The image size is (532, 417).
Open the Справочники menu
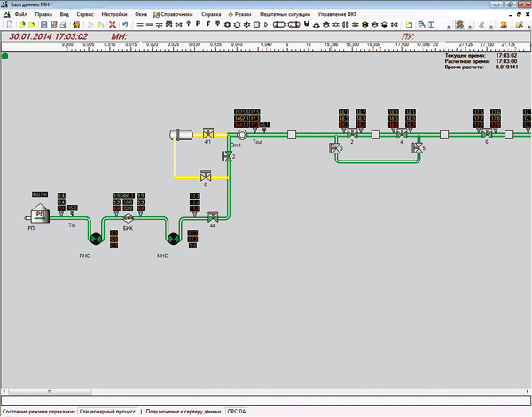173,14
